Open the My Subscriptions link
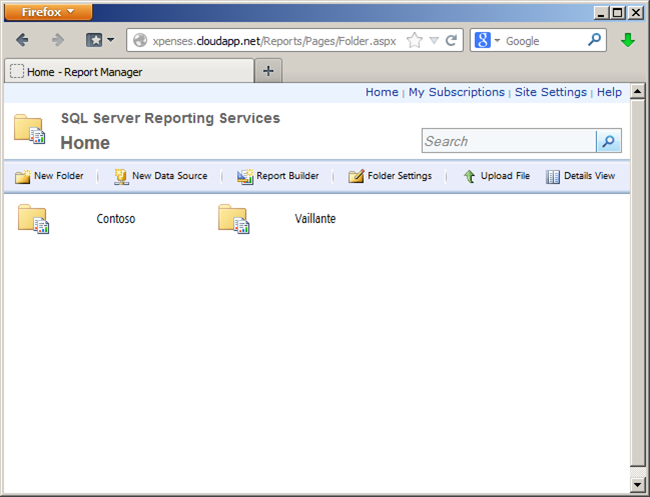The width and height of the screenshot is (650, 497). [x=456, y=92]
